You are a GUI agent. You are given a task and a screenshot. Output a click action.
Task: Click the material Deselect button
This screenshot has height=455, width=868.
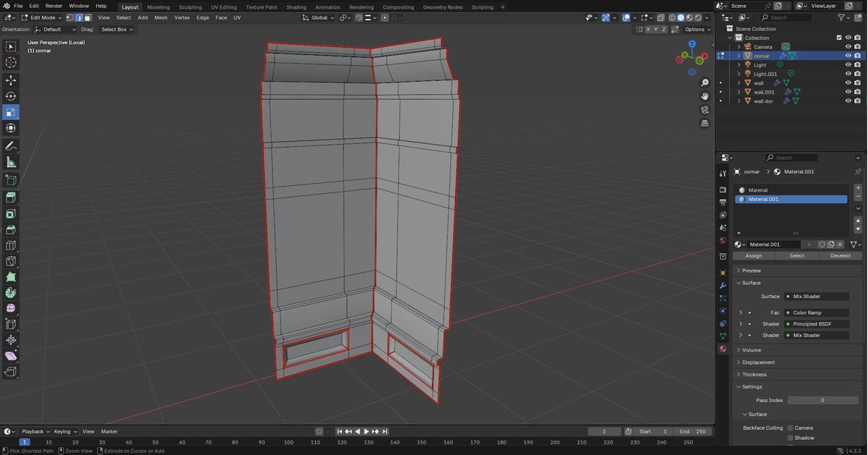[841, 256]
